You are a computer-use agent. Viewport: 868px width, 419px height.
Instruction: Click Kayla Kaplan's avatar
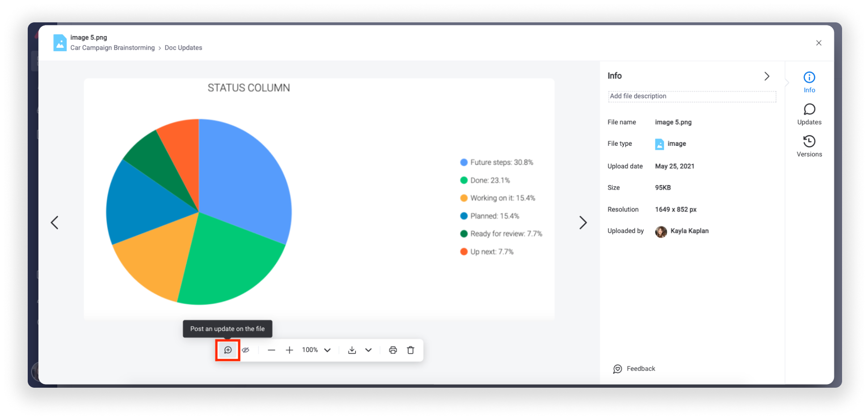pyautogui.click(x=661, y=231)
